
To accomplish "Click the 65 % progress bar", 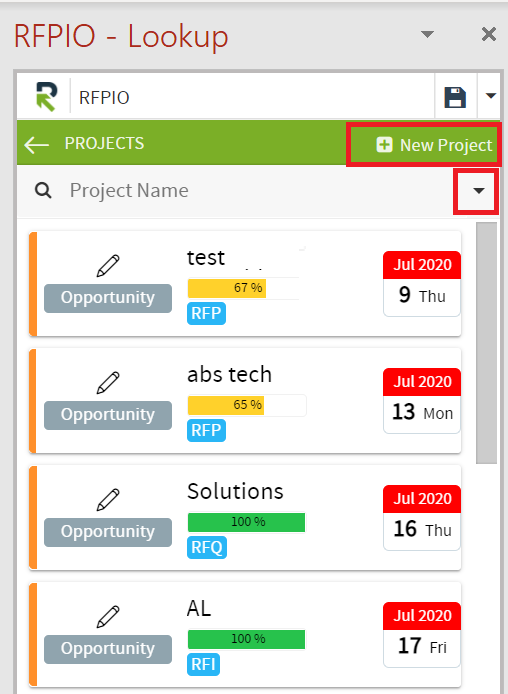I will pos(246,405).
